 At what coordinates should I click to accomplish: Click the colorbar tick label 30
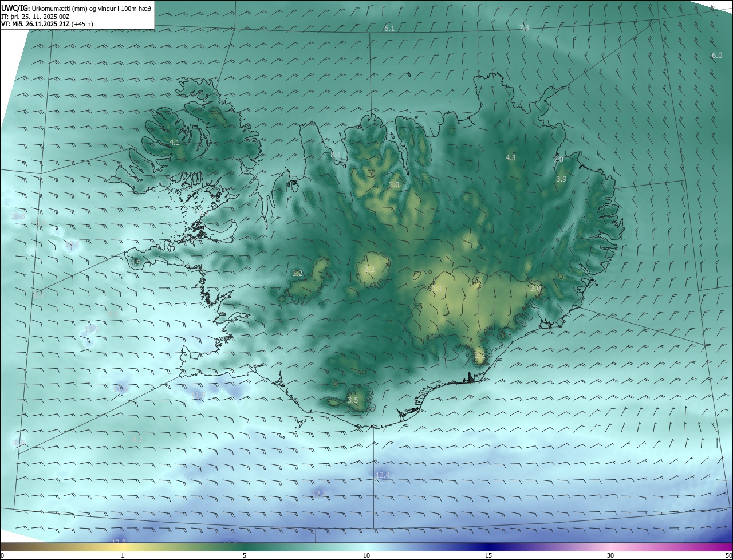coord(610,555)
